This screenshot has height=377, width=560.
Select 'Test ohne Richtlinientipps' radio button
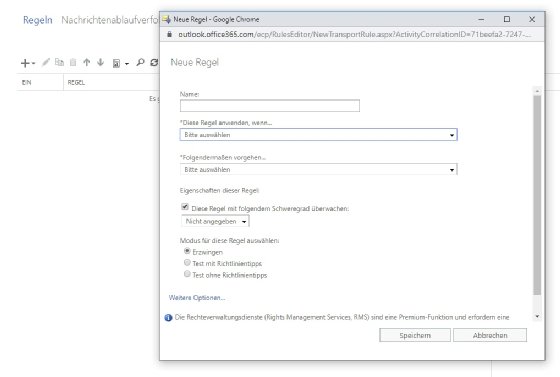point(187,274)
